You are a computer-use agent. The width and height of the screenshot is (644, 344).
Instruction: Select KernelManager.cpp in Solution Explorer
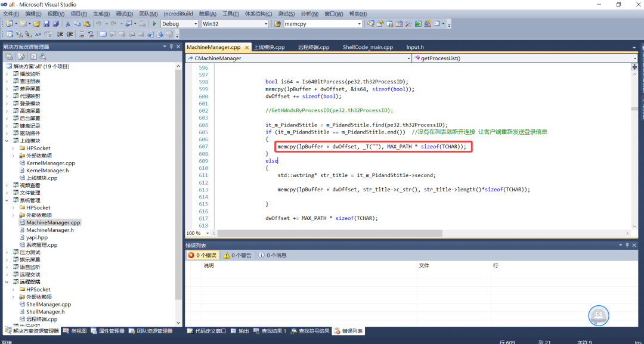50,163
